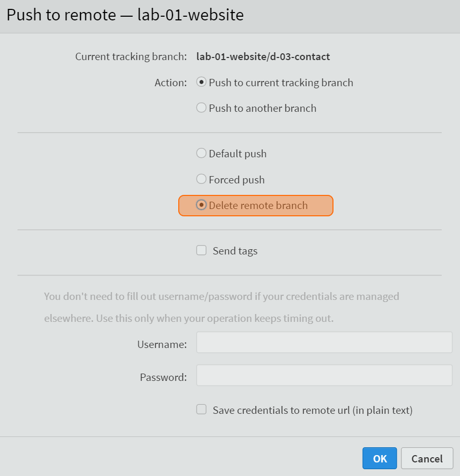
Task: Click the Push to remote title bar
Action: (x=230, y=16)
